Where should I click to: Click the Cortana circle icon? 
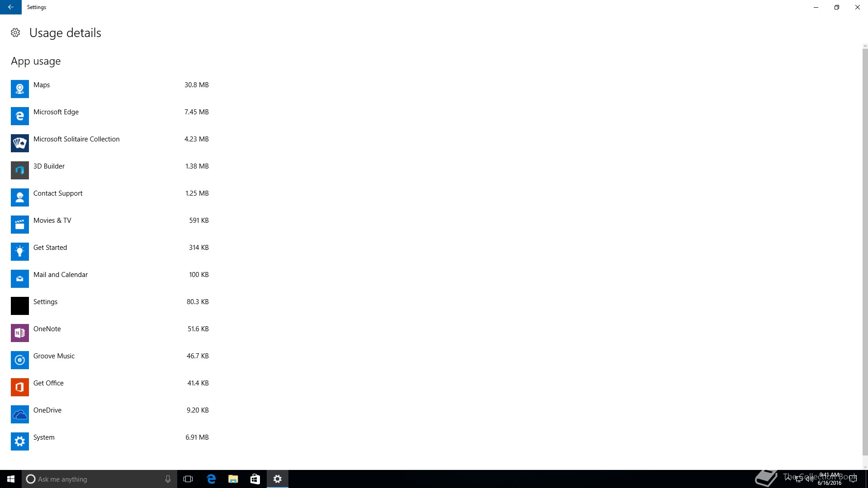coord(31,479)
